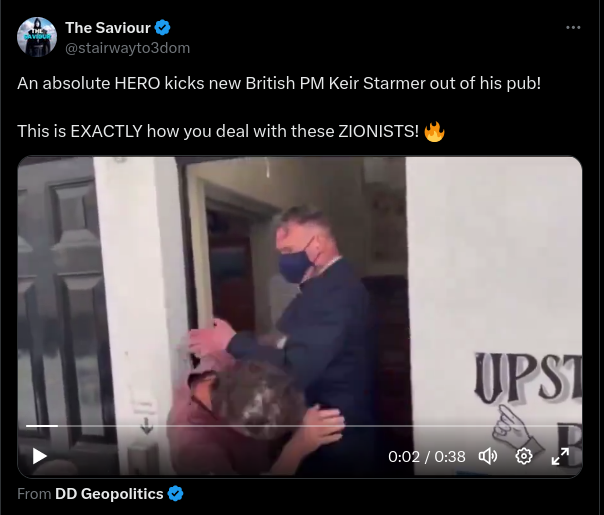The height and width of the screenshot is (515, 604).
Task: Click the "From" attribution label
Action: pos(34,494)
